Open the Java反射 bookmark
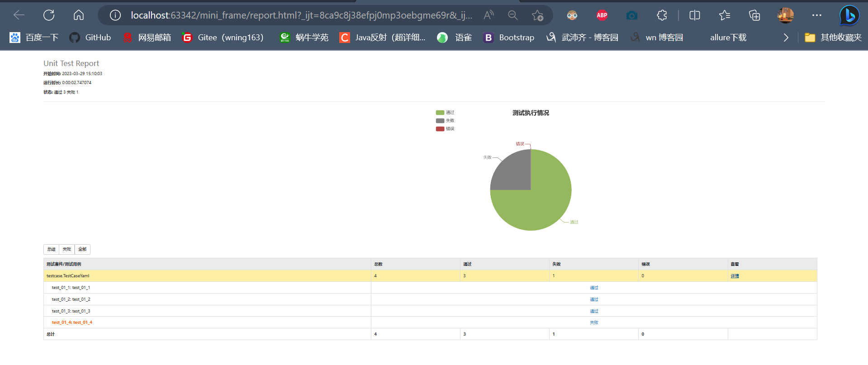868x365 pixels. (x=382, y=38)
